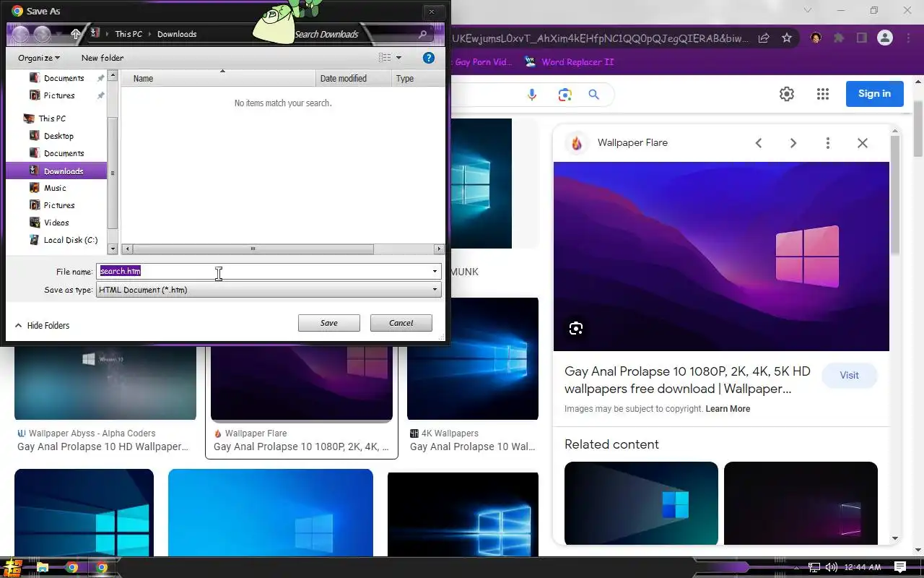Click Lens icon on the preview image

[x=576, y=329]
